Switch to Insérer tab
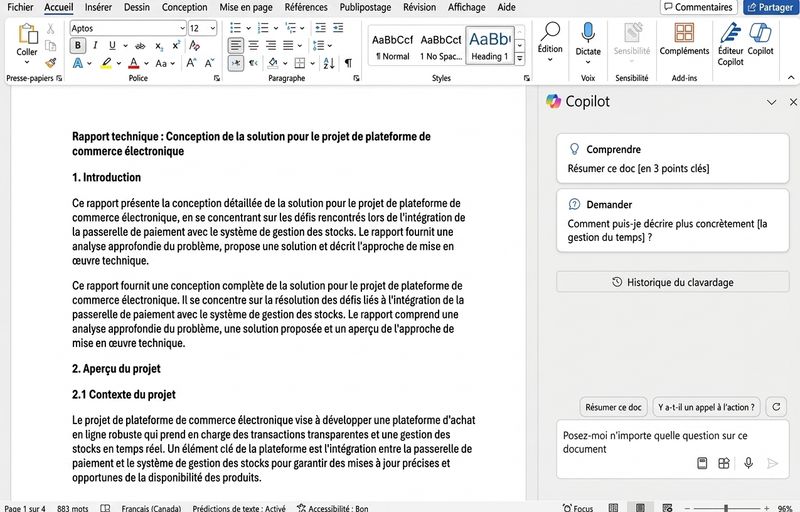This screenshot has width=800, height=512. point(98,7)
